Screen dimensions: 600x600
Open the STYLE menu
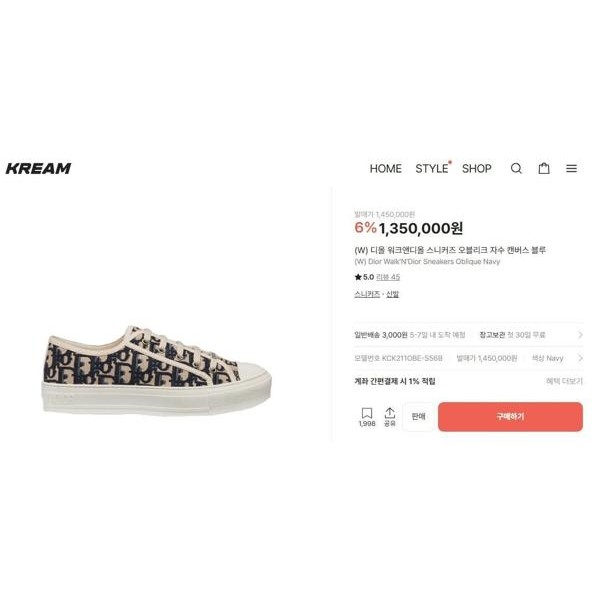point(432,168)
